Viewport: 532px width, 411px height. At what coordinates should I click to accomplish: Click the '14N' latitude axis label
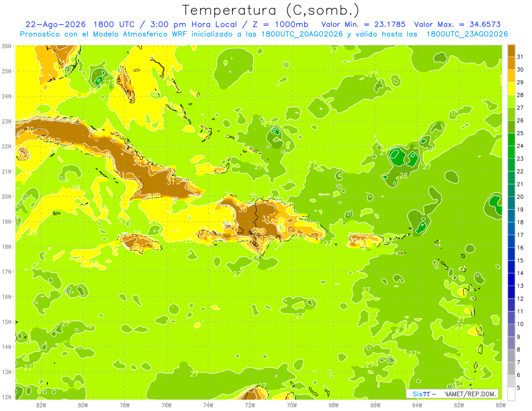click(6, 347)
